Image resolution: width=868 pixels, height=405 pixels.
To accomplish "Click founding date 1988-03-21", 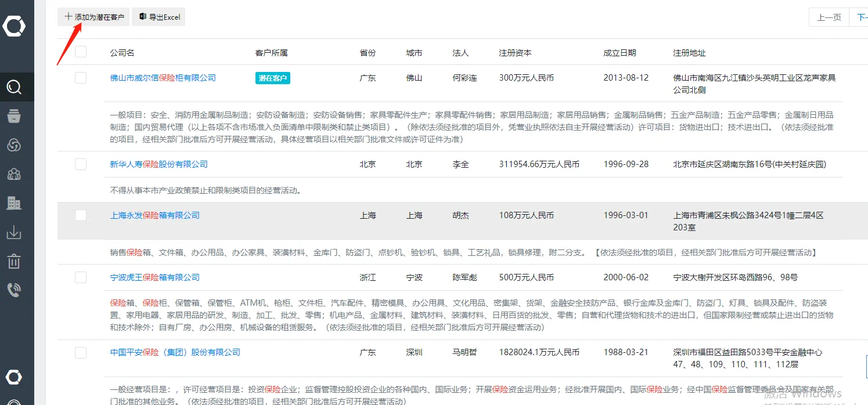I will click(626, 352).
